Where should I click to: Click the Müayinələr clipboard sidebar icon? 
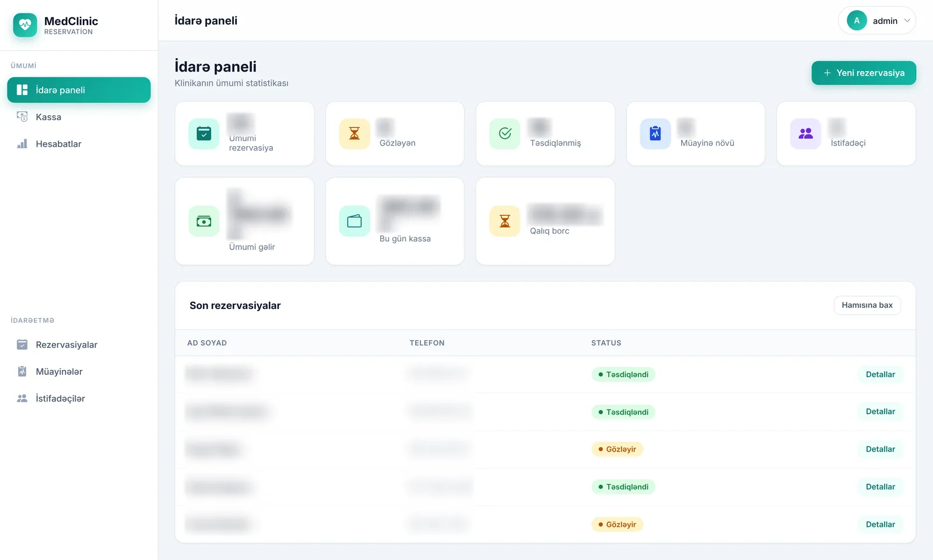22,371
